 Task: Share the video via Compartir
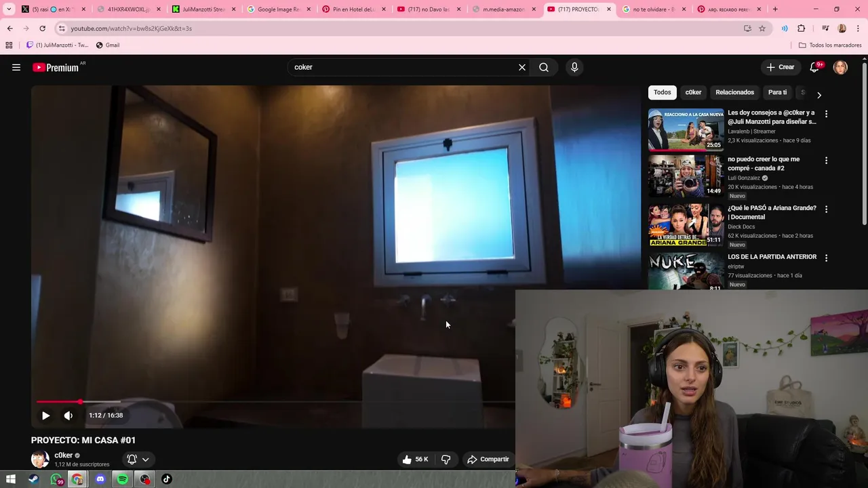[x=488, y=459]
